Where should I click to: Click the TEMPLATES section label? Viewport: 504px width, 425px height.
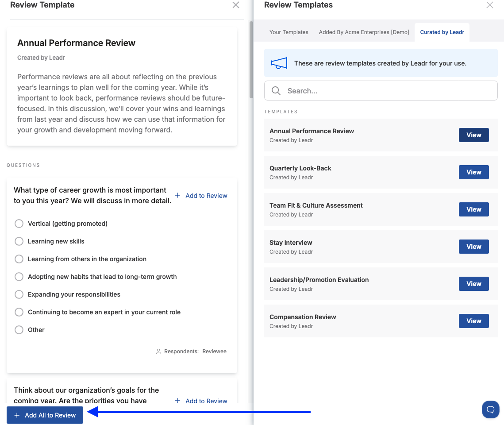pyautogui.click(x=281, y=112)
